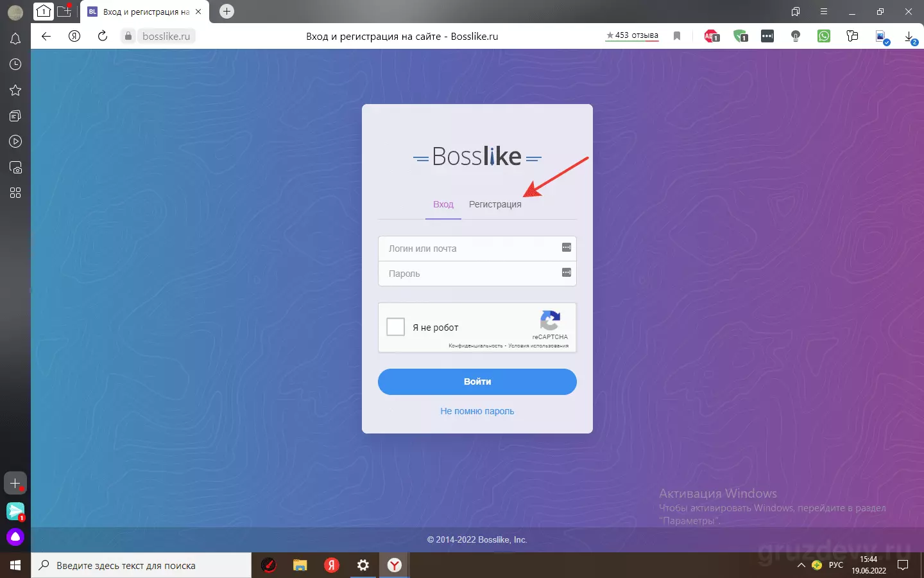
Task: Check the Я не робот checkbox
Action: click(x=396, y=327)
